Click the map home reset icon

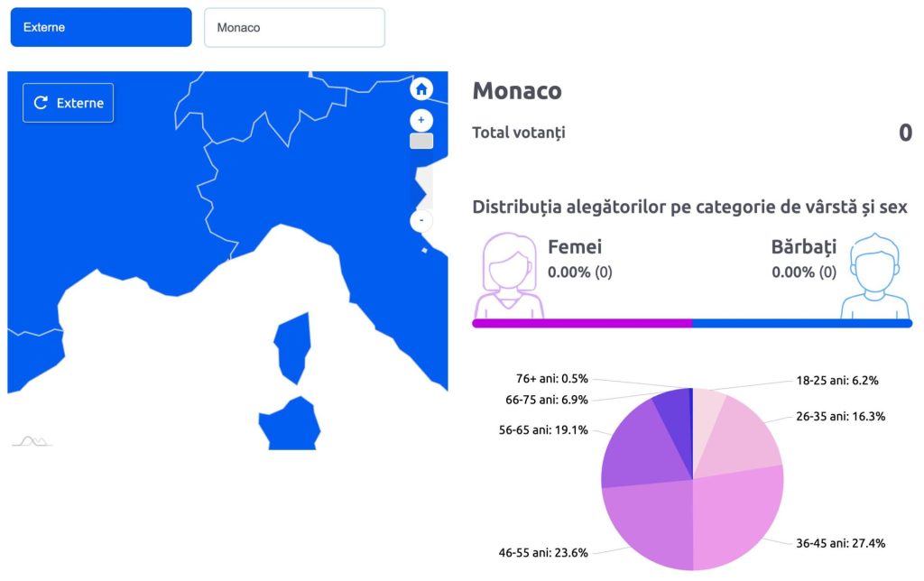[420, 89]
